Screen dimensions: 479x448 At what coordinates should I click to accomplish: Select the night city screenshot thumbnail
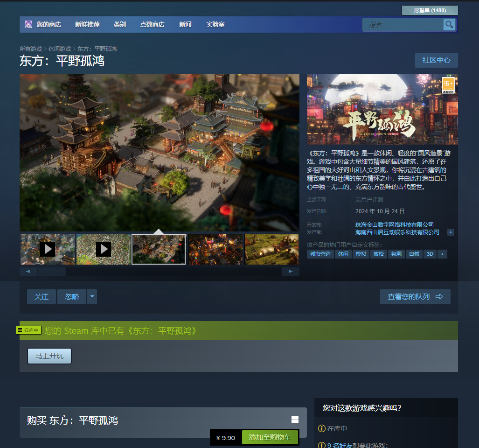point(215,249)
